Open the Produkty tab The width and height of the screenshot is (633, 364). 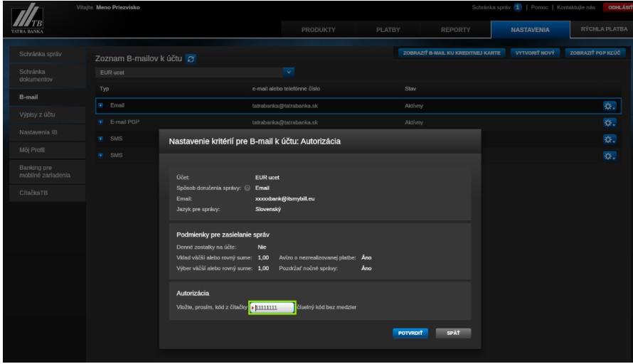[318, 30]
